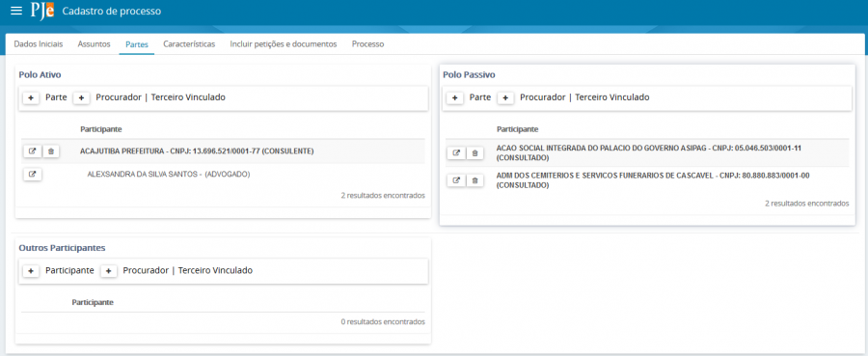Edit ACAJUTIBA PREFEITURA participant
This screenshot has width=868, height=356.
32,151
